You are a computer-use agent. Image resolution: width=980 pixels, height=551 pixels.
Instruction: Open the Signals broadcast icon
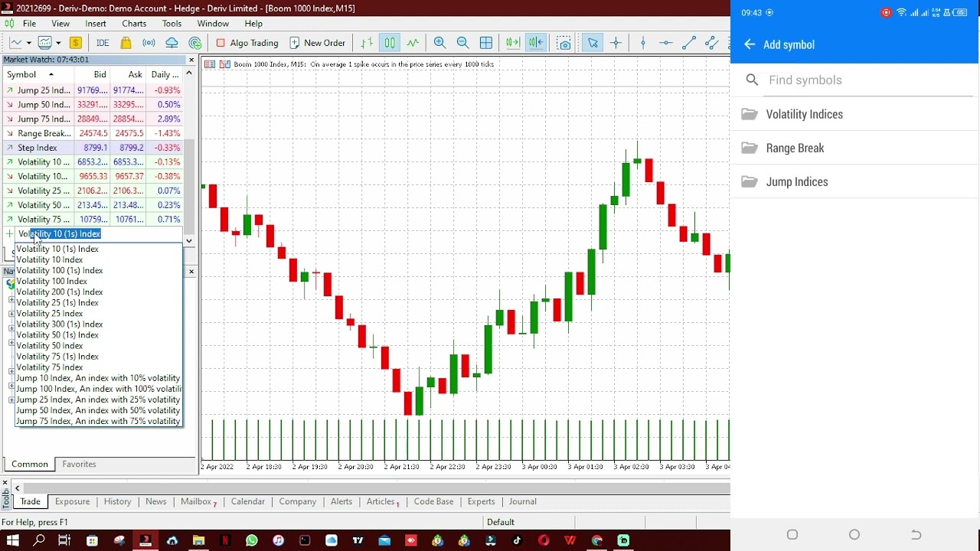pyautogui.click(x=149, y=43)
